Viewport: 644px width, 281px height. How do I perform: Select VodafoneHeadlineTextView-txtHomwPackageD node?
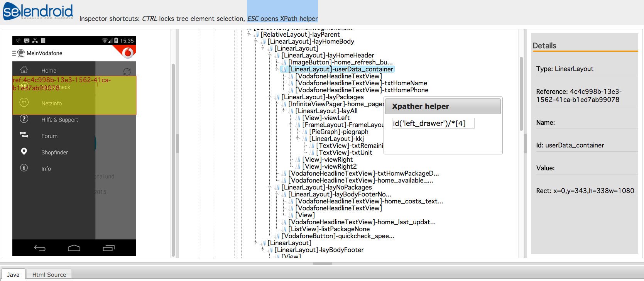[364, 173]
